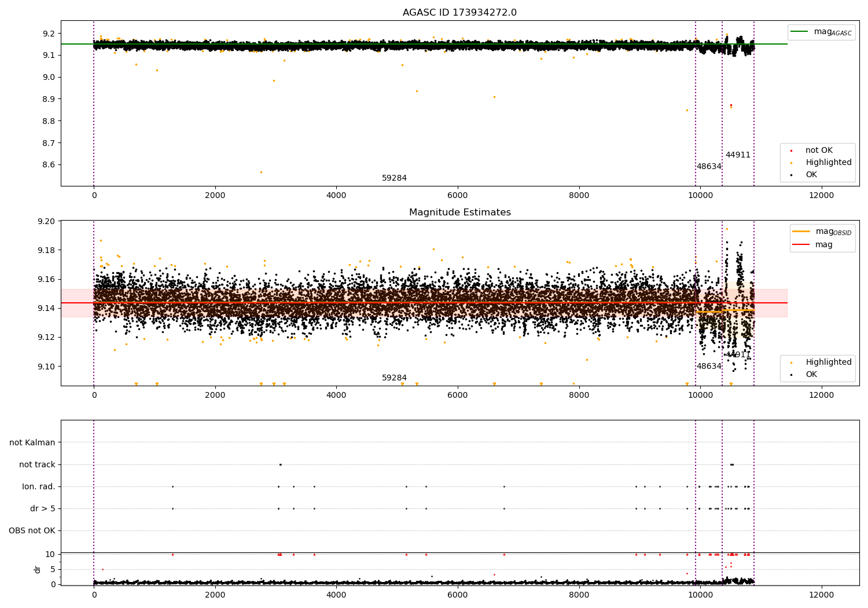Click the 12000 x-axis tick in top plot

pyautogui.click(x=821, y=196)
